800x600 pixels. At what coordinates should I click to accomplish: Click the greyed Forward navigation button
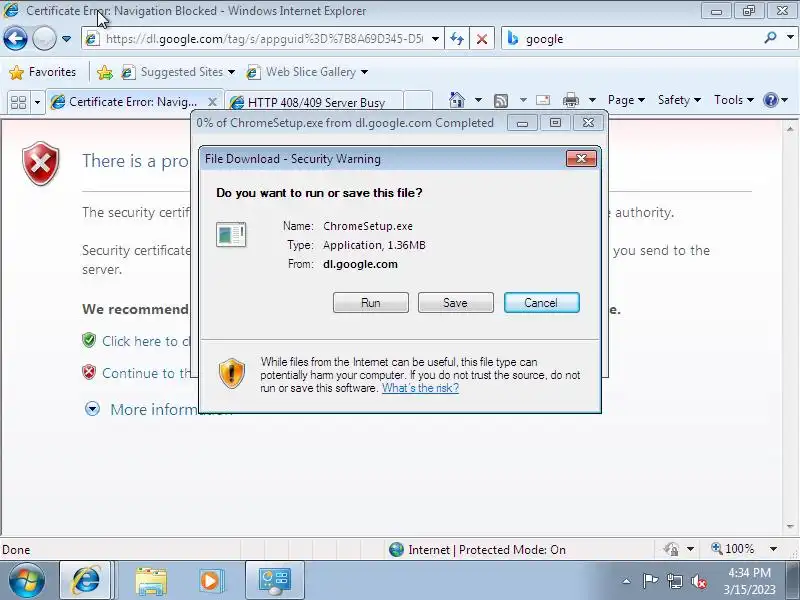(x=44, y=39)
